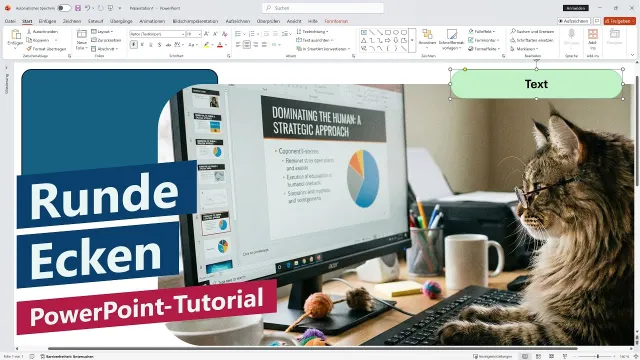This screenshot has height=360, width=640.
Task: Align text left
Action: (x=238, y=44)
